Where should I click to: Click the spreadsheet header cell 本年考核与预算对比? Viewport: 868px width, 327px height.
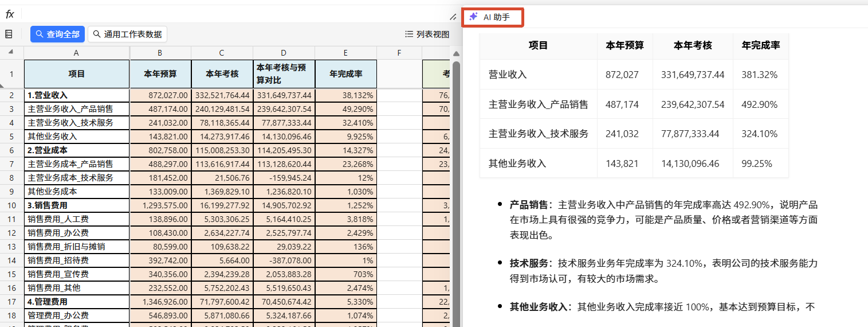284,74
